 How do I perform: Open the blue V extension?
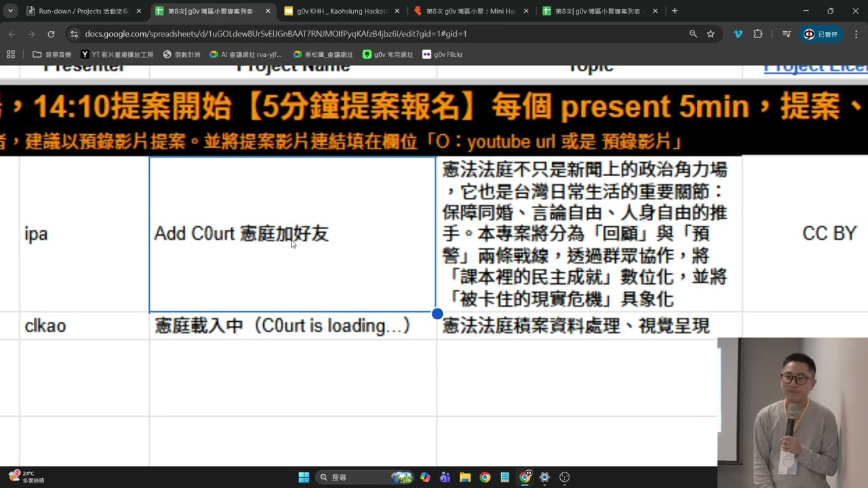tap(738, 34)
